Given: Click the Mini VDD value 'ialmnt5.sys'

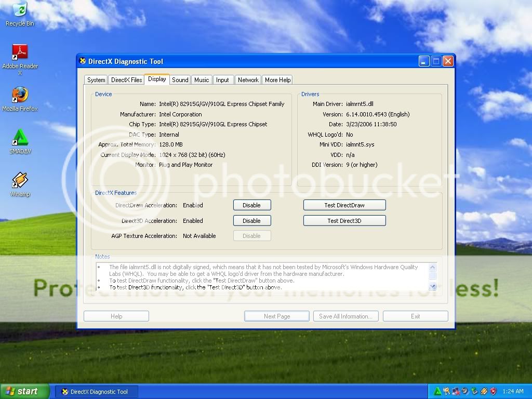Looking at the screenshot, I should click(x=360, y=144).
